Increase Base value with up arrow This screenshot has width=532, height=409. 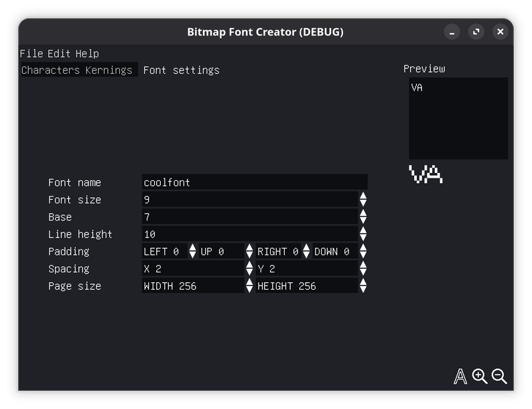tap(363, 213)
